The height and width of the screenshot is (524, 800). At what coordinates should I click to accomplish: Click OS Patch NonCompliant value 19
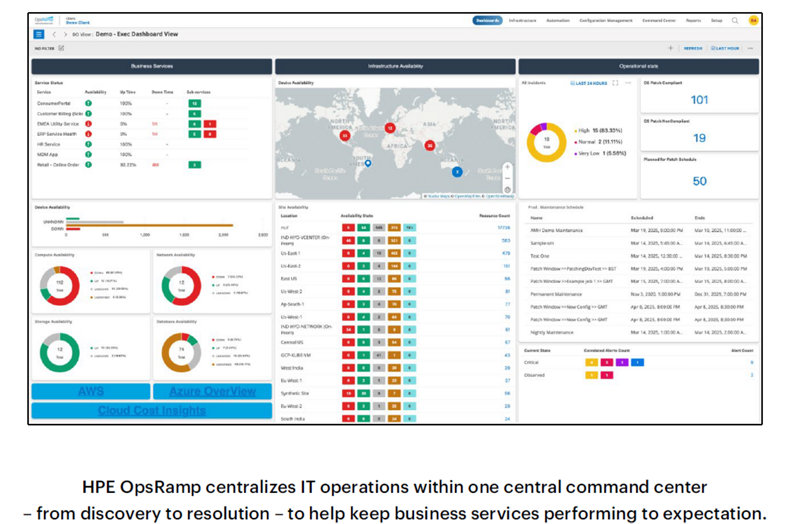click(699, 138)
